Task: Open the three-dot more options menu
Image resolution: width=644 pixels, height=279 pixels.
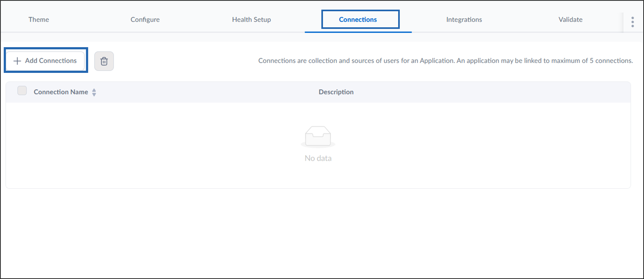Action: 632,22
